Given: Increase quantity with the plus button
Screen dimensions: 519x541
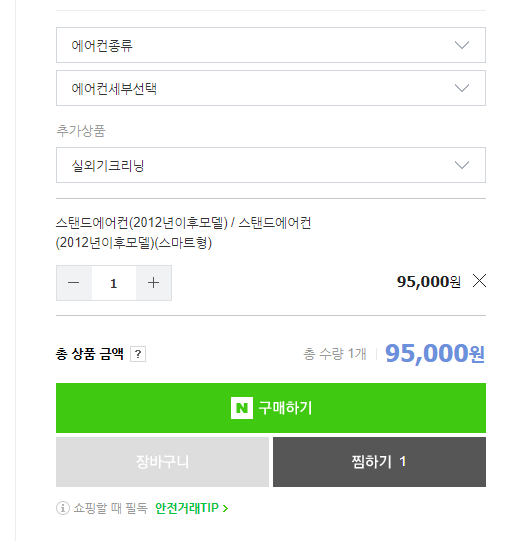Looking at the screenshot, I should coord(154,283).
